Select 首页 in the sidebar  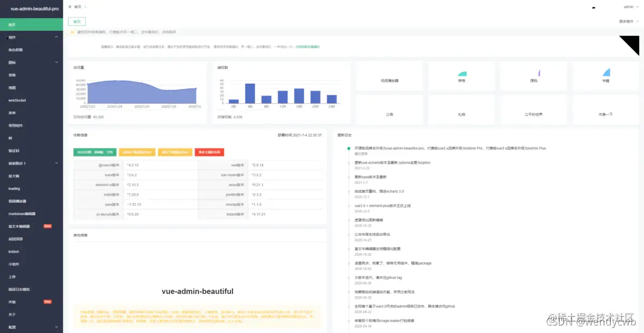[31, 25]
